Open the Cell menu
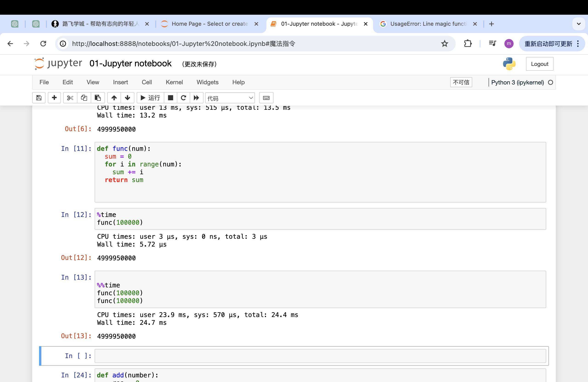 point(147,82)
